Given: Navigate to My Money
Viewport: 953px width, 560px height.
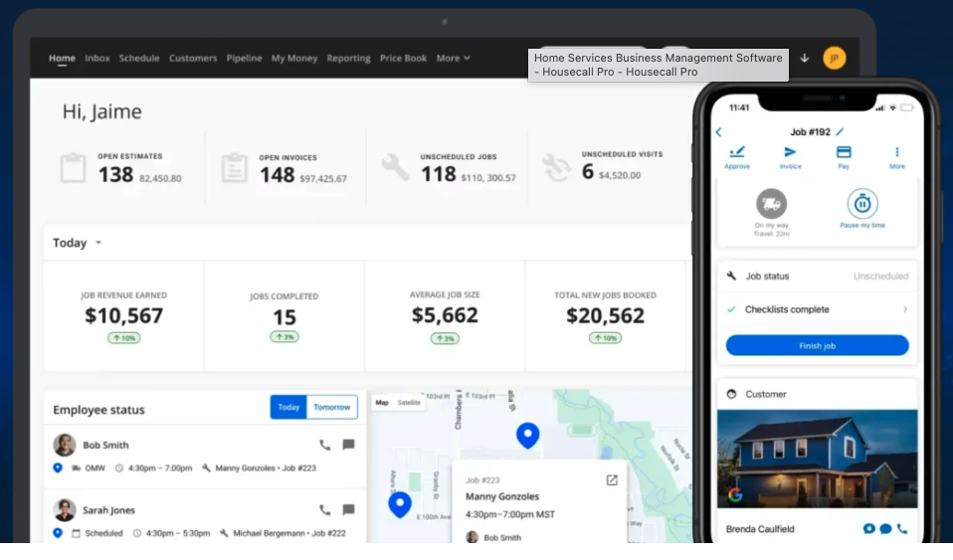Looking at the screenshot, I should (294, 59).
